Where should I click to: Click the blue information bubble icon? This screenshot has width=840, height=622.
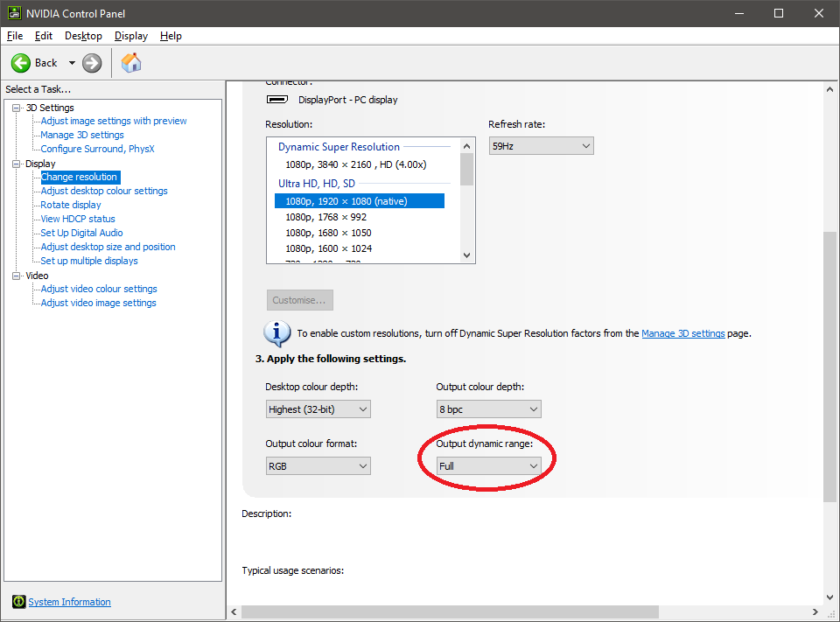pyautogui.click(x=277, y=334)
